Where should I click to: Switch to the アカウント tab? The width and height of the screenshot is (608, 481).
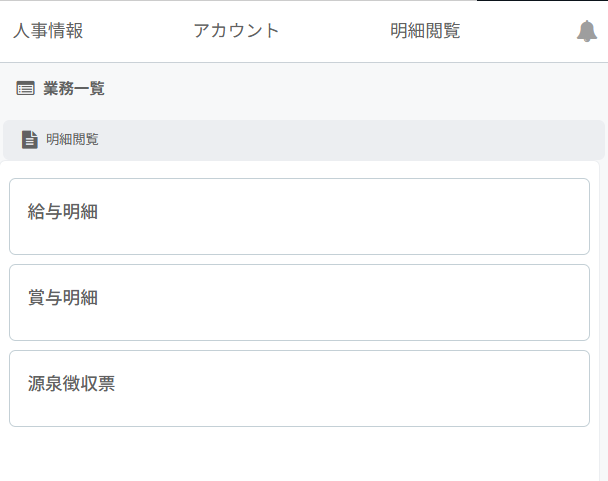tap(236, 31)
